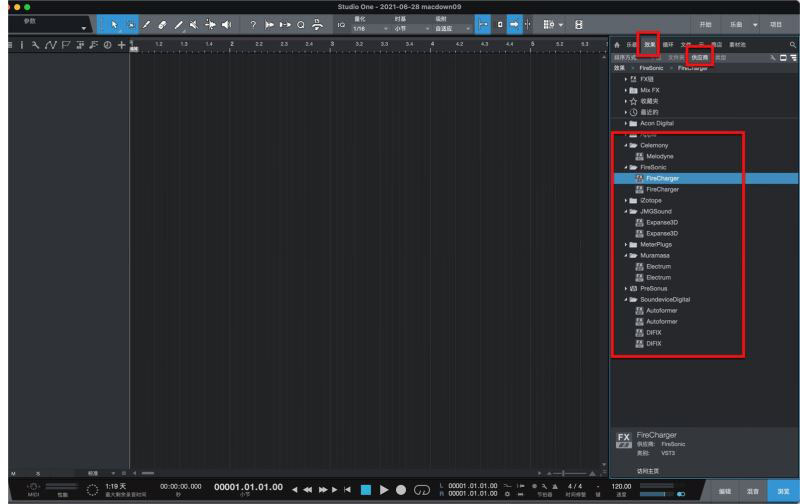Viewport: 800px width, 504px height.
Task: Toggle the metronome in transport bar
Action: point(555,486)
